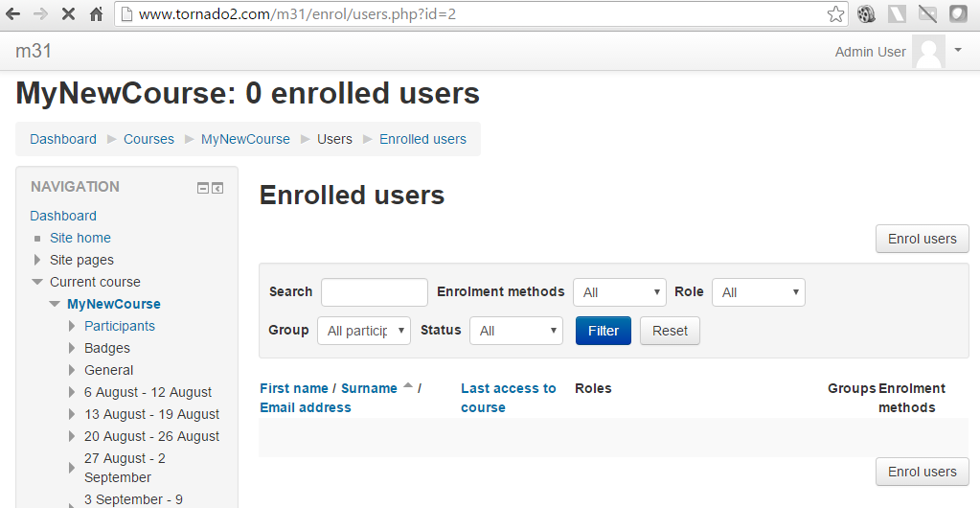This screenshot has height=508, width=980.
Task: Open Dashboard link in Navigation block
Action: point(63,216)
